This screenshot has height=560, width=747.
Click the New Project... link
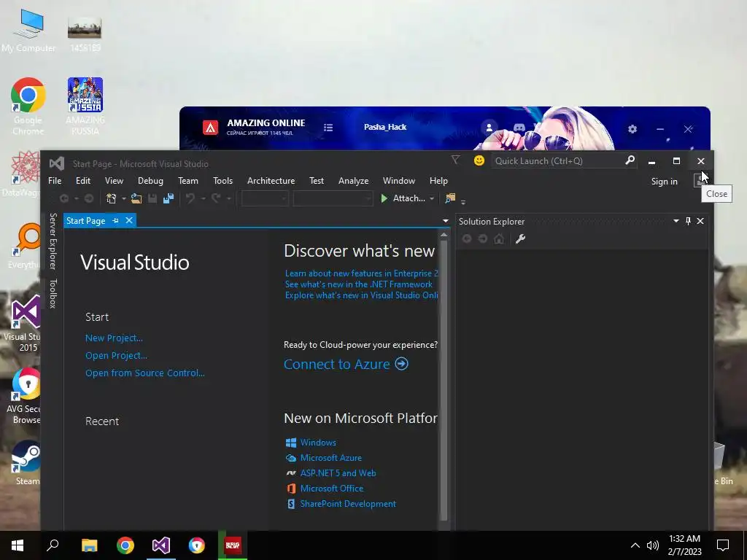[114, 338]
